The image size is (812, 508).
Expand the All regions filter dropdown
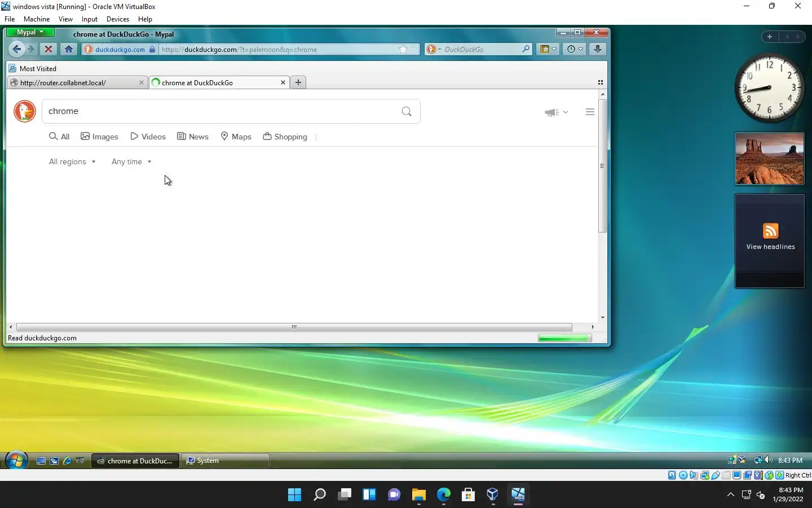[72, 161]
